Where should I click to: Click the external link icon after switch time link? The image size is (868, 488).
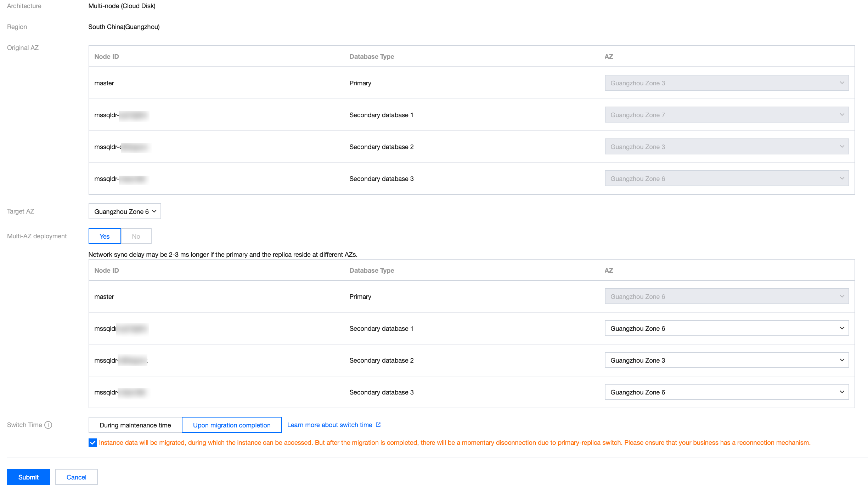tap(378, 425)
